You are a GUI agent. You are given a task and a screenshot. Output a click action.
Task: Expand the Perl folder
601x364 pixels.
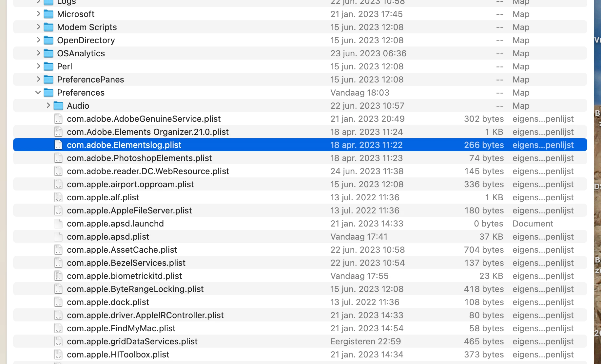pyautogui.click(x=38, y=66)
